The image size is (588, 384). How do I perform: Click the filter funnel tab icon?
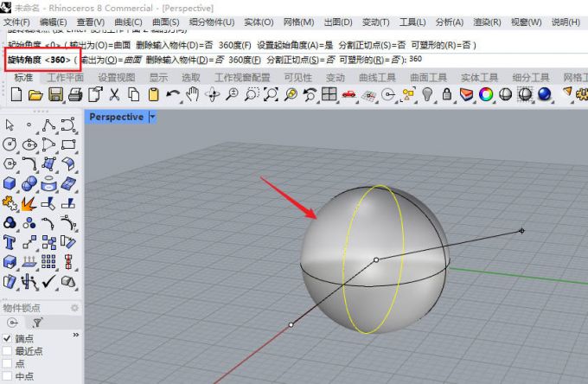pos(37,323)
